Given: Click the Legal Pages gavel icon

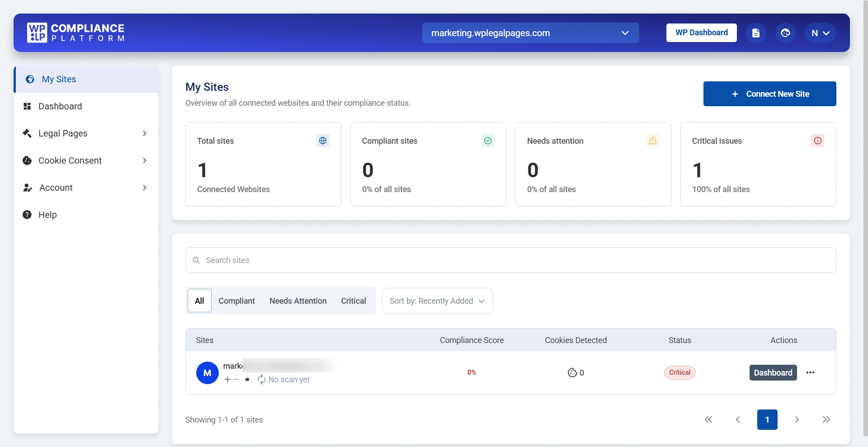Looking at the screenshot, I should (x=27, y=133).
